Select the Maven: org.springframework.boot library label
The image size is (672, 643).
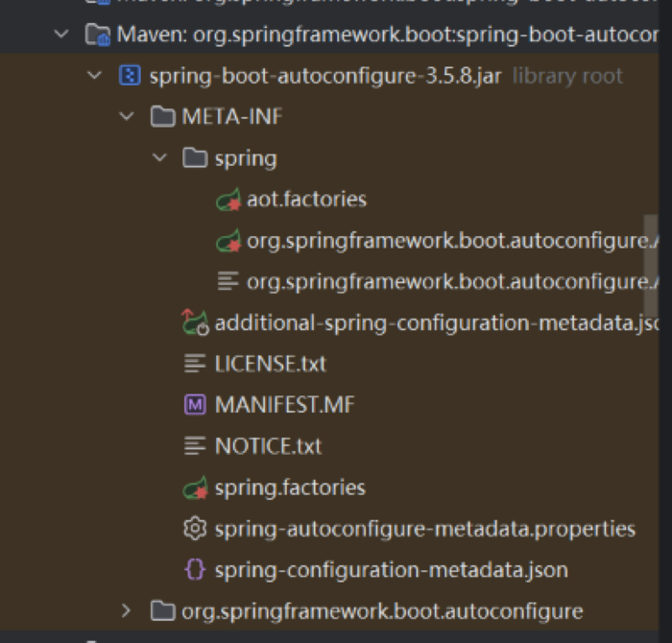[388, 35]
